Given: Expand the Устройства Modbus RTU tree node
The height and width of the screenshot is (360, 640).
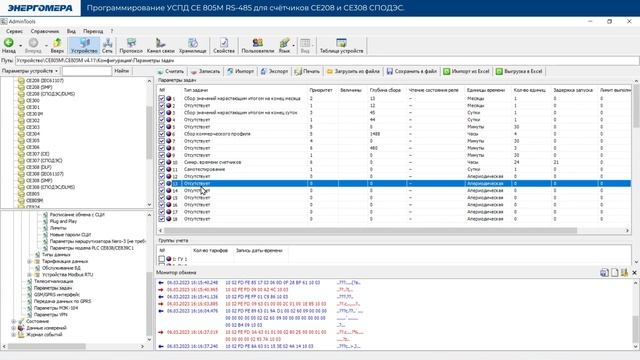Looking at the screenshot, I should tap(29, 275).
